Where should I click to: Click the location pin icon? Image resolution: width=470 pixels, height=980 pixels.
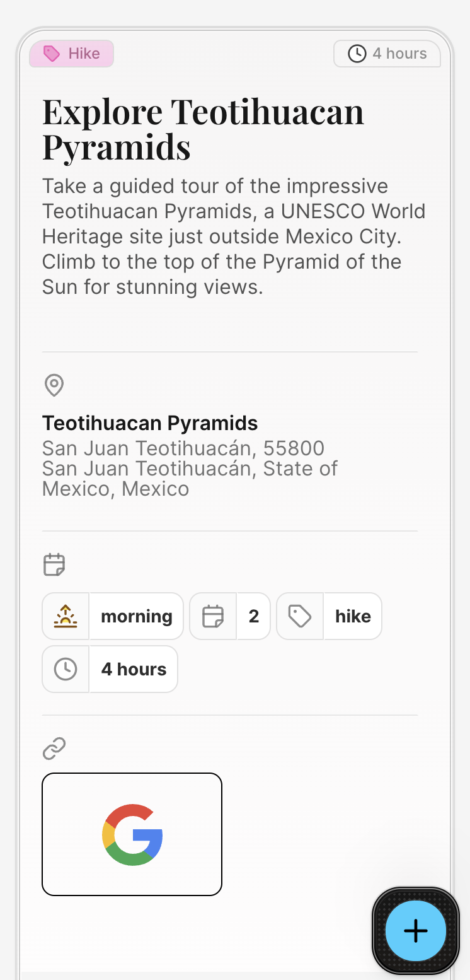click(54, 385)
